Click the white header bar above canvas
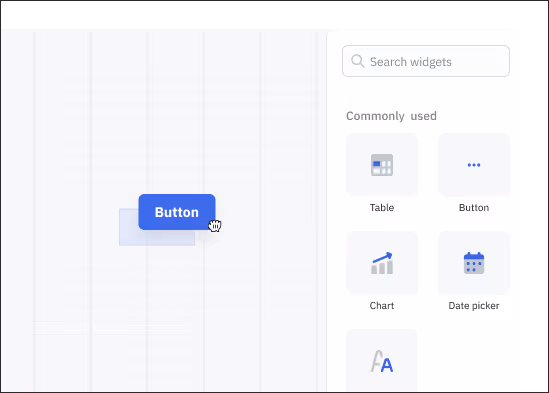Viewport: 549px width, 393px height. click(x=274, y=15)
